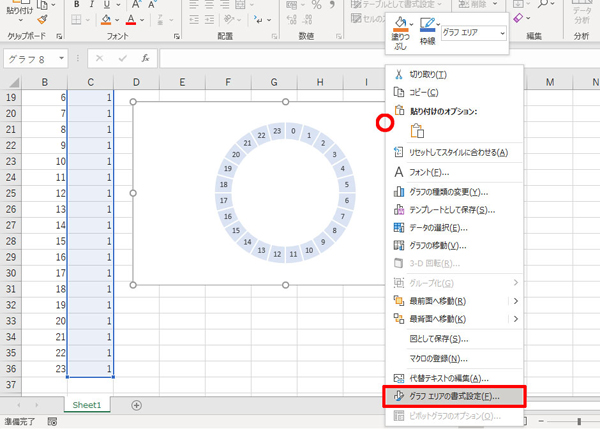This screenshot has height=429, width=600.
Task: Click the fill color paint bucket in ribbon
Action: click(x=106, y=20)
